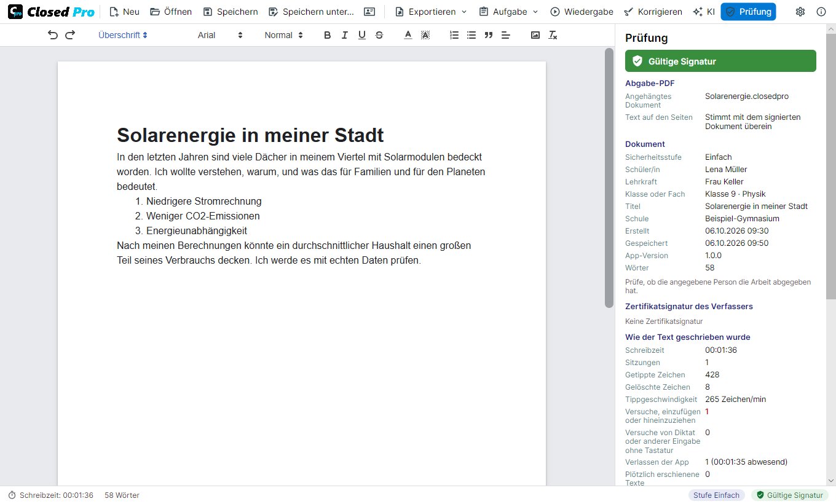The height and width of the screenshot is (504, 836).
Task: Open settings gear
Action: [x=800, y=12]
